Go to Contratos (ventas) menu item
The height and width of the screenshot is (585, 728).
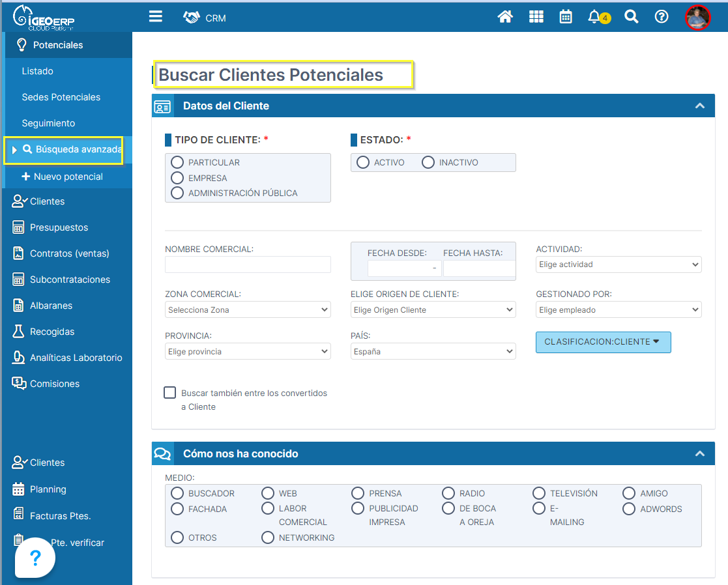click(x=69, y=253)
